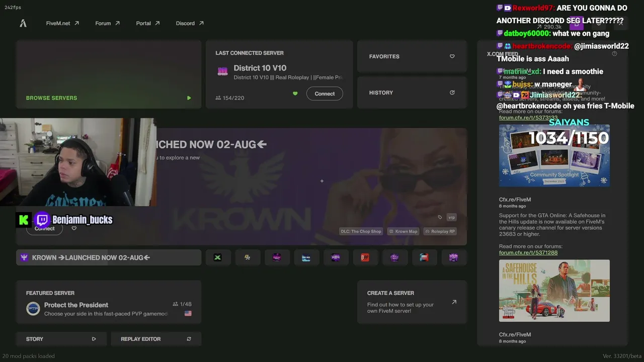Image resolution: width=644 pixels, height=362 pixels.
Task: Click the Create a Server arrow icon
Action: [454, 302]
